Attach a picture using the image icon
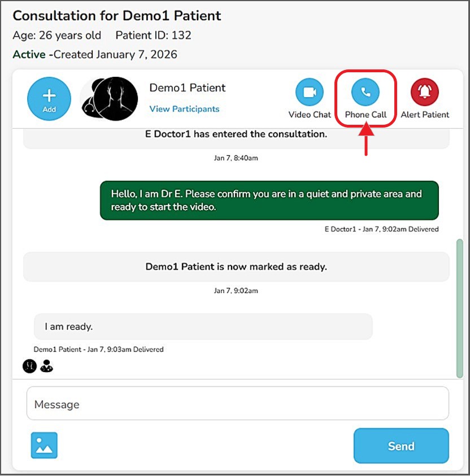This screenshot has width=470, height=476. [x=44, y=446]
